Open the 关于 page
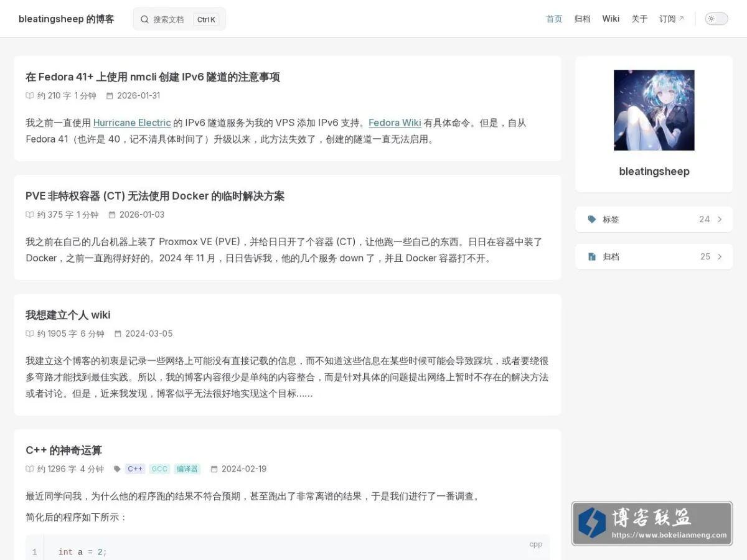747x560 pixels. [x=639, y=19]
